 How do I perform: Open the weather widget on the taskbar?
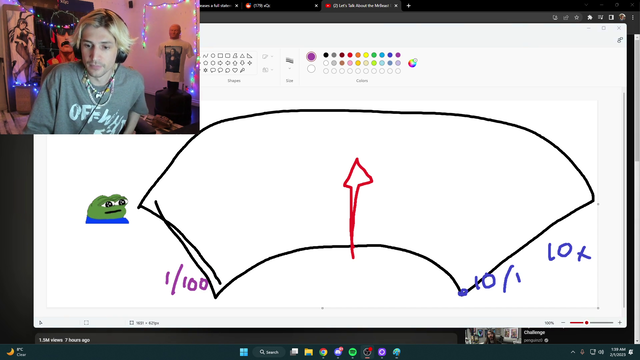click(x=16, y=352)
